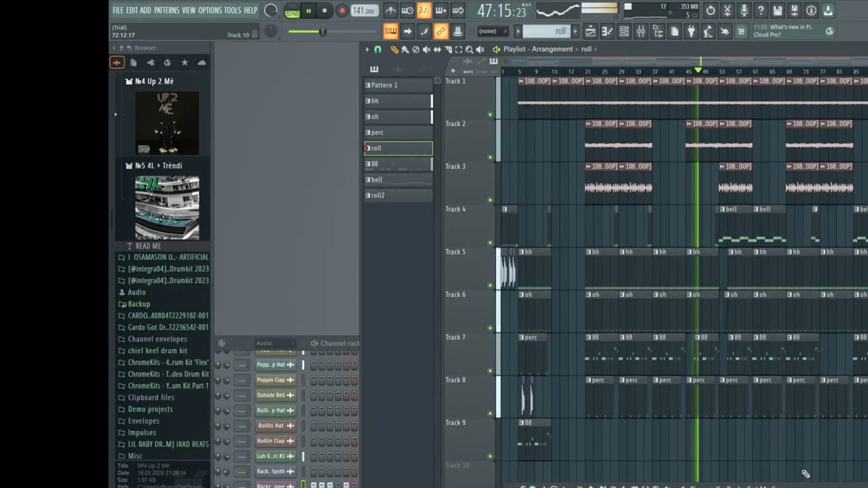868x488 pixels.
Task: Select the roll2 pattern in picker
Action: [398, 195]
